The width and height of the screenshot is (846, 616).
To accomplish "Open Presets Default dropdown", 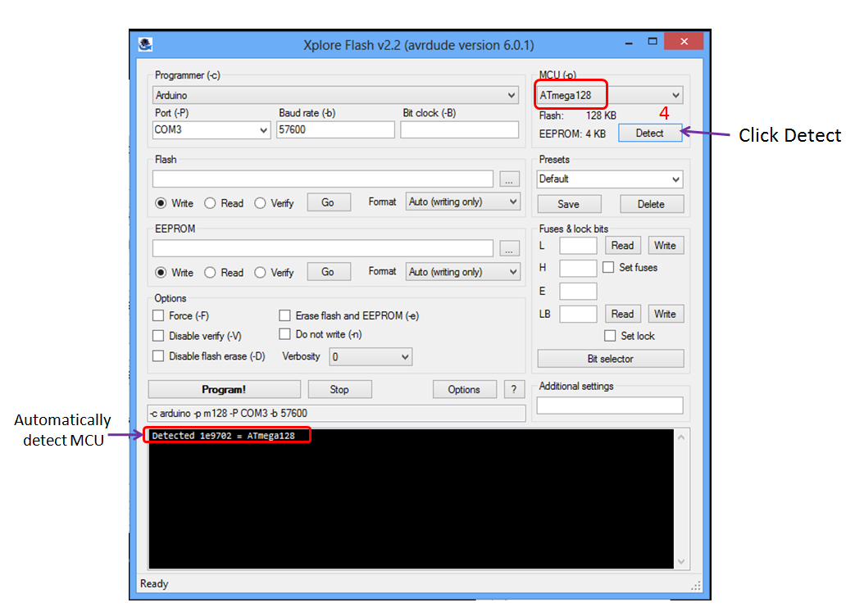I will pyautogui.click(x=610, y=179).
